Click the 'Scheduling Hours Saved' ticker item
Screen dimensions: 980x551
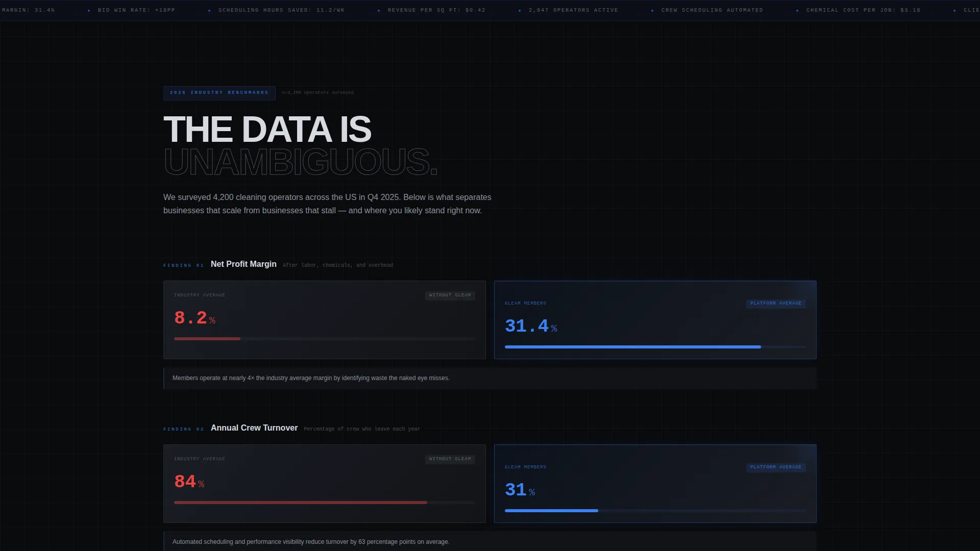click(281, 10)
